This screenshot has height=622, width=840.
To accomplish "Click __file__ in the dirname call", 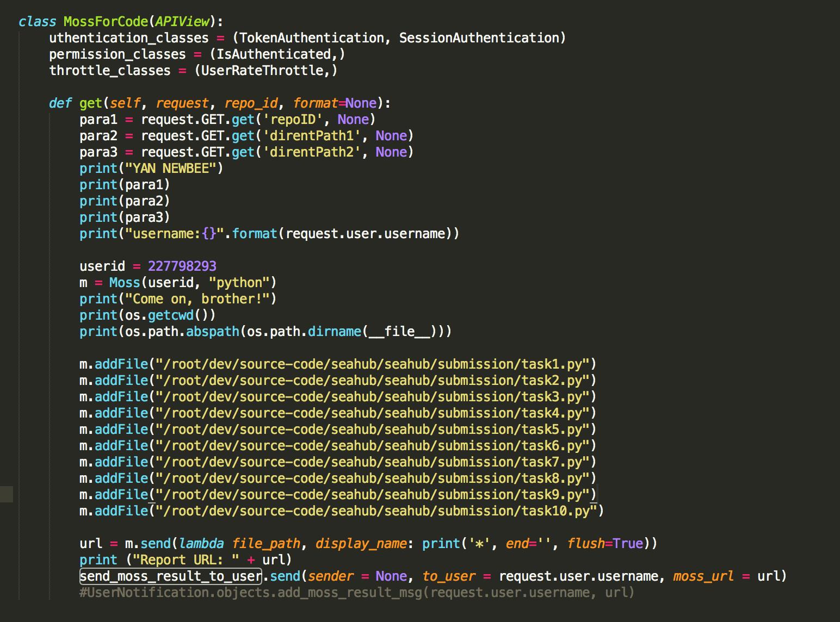I will coord(399,332).
